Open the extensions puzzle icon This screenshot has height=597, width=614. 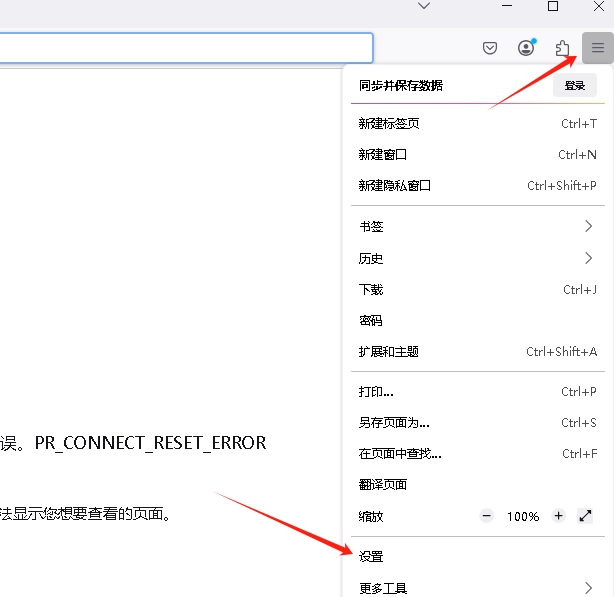coord(562,48)
